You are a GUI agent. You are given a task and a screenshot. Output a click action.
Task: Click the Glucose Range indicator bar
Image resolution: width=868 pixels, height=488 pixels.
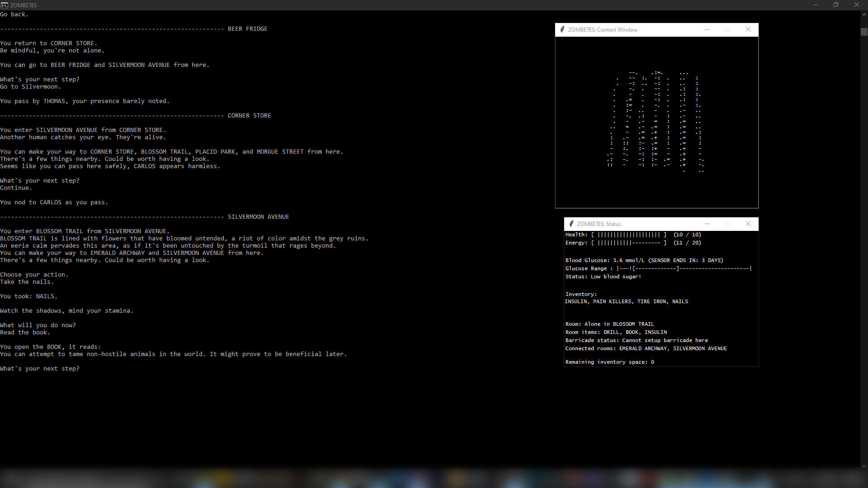pos(684,269)
